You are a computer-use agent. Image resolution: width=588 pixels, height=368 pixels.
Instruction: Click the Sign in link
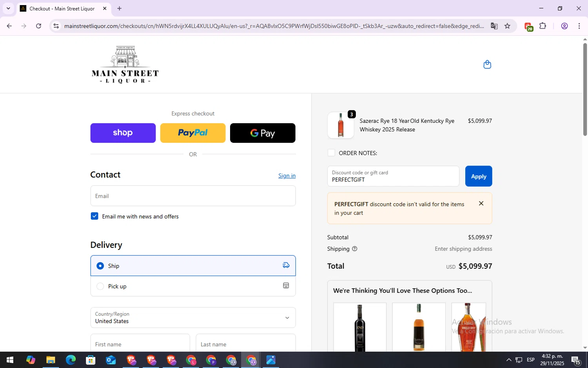point(287,175)
